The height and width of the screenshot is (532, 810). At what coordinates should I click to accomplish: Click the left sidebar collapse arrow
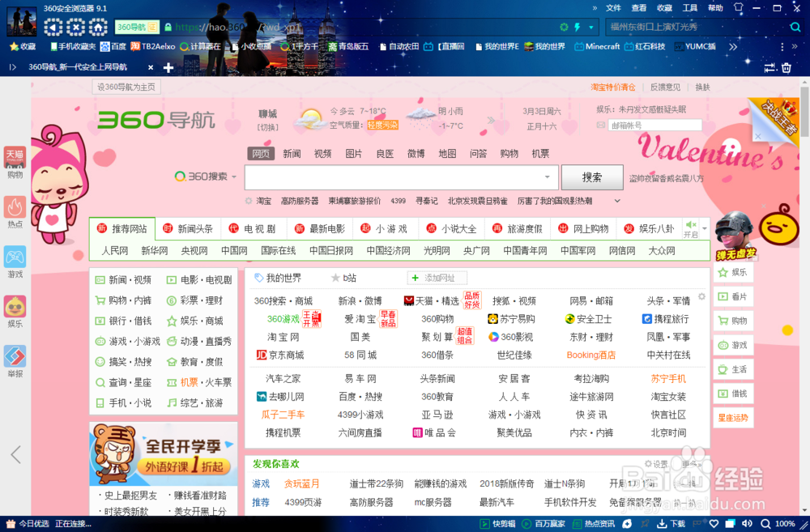pyautogui.click(x=16, y=454)
